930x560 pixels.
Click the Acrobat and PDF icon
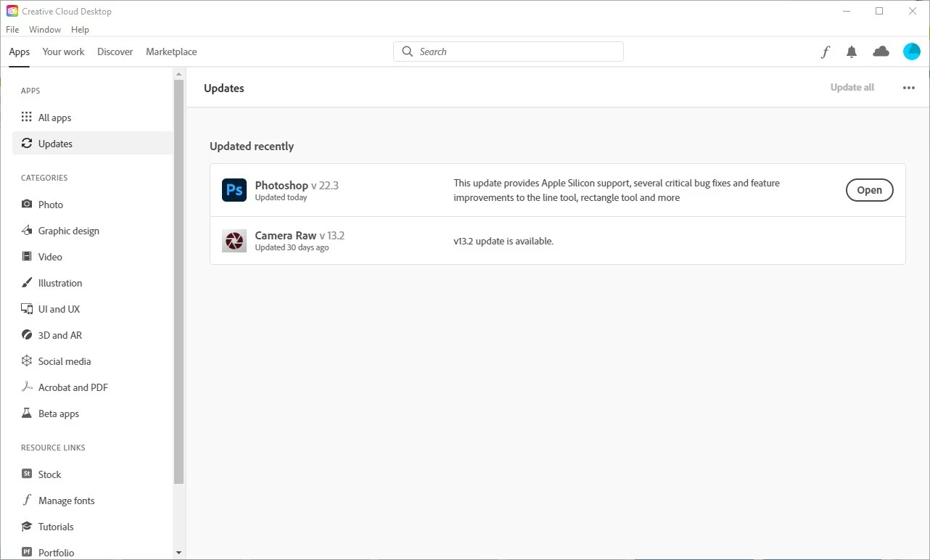pos(27,387)
